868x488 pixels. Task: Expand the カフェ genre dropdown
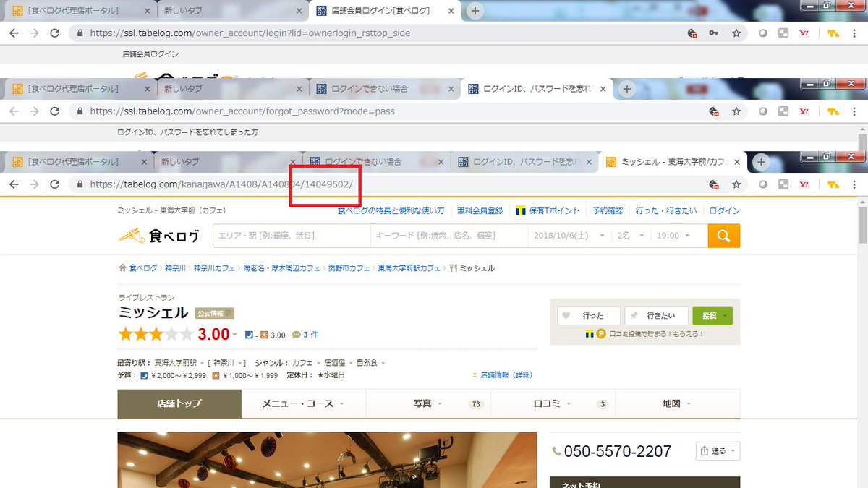point(319,363)
